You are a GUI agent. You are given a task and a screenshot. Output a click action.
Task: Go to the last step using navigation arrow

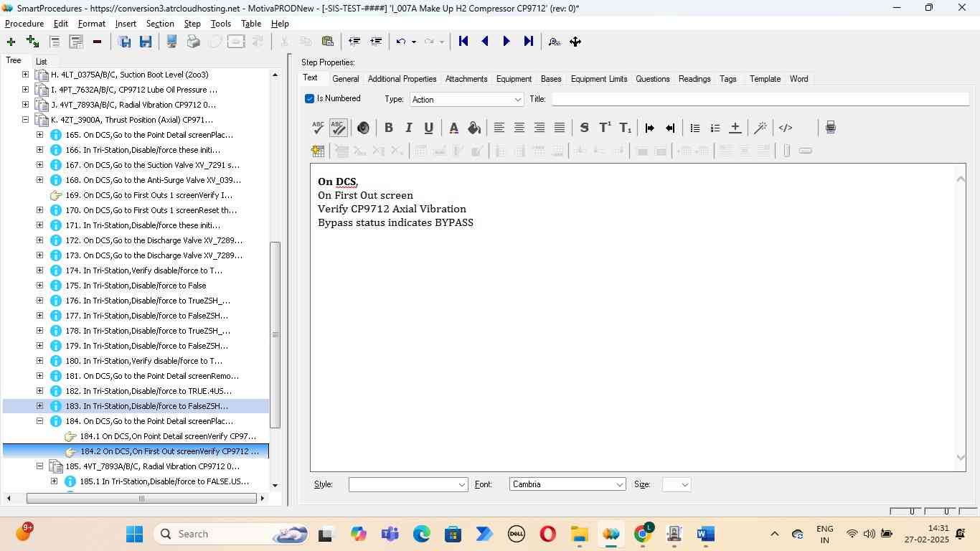[528, 42]
